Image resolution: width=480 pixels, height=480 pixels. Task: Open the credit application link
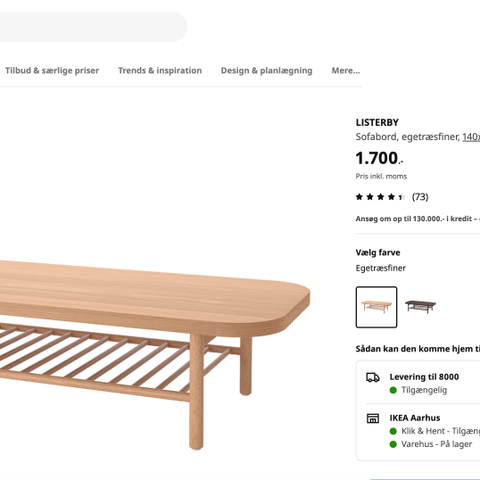tap(418, 219)
